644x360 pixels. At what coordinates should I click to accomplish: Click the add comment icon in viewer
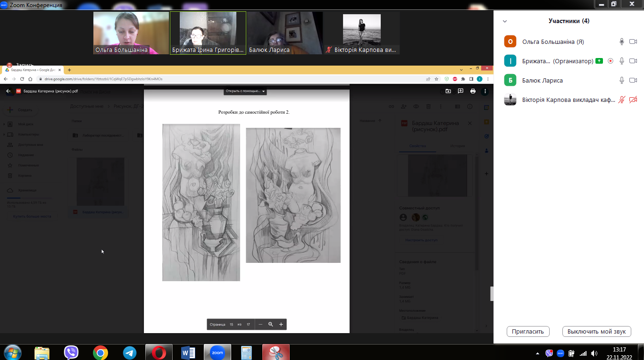pos(460,91)
